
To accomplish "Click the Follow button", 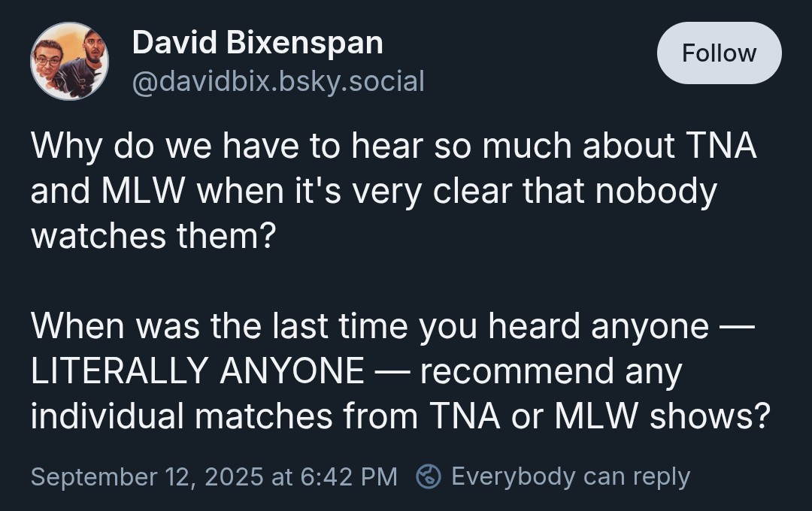I will click(x=719, y=53).
